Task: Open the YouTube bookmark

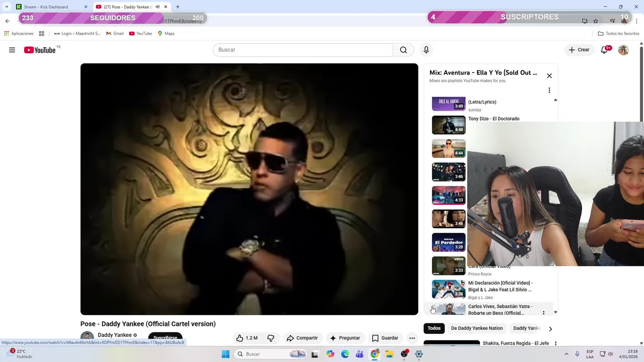Action: 140,34
